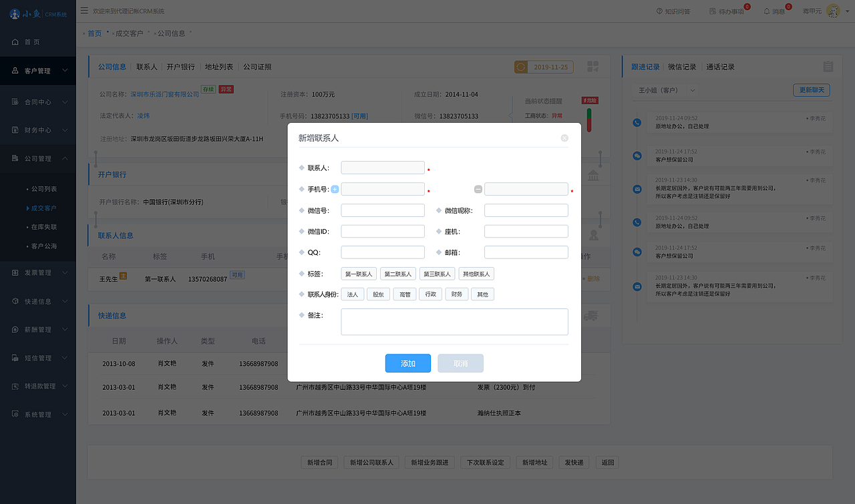The width and height of the screenshot is (855, 504).
Task: Select 法人 identity option
Action: pyautogui.click(x=353, y=294)
